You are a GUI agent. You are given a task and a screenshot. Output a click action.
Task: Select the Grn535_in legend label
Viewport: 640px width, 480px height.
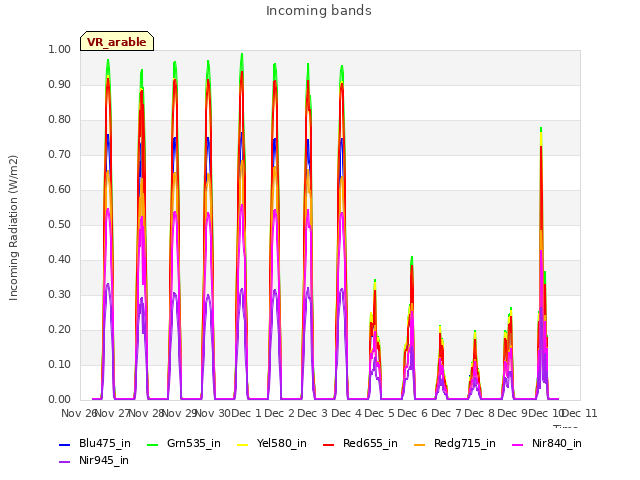194,444
